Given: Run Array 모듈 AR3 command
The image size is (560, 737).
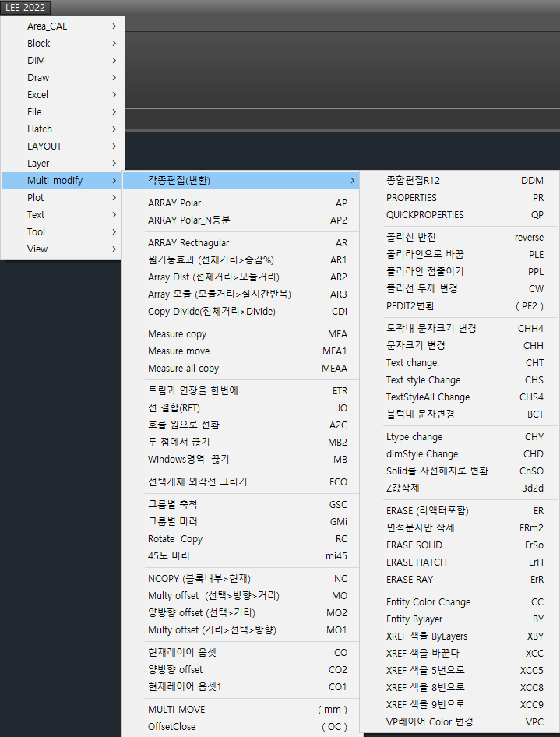Looking at the screenshot, I should [x=241, y=294].
